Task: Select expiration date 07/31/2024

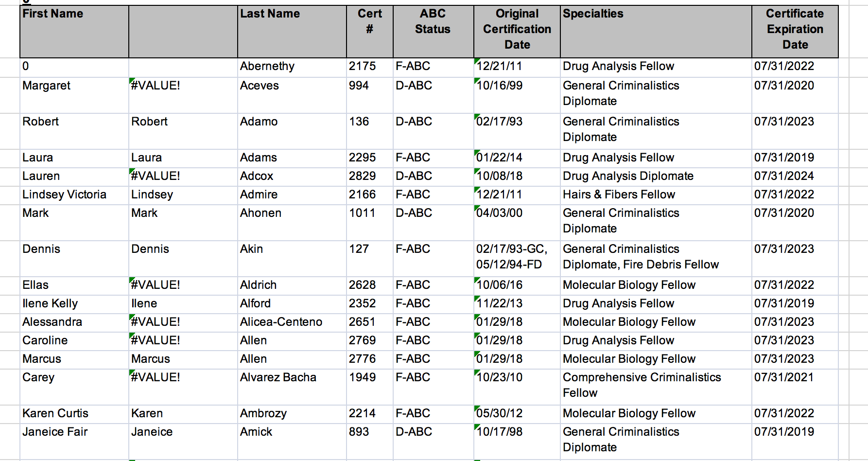Action: click(795, 177)
